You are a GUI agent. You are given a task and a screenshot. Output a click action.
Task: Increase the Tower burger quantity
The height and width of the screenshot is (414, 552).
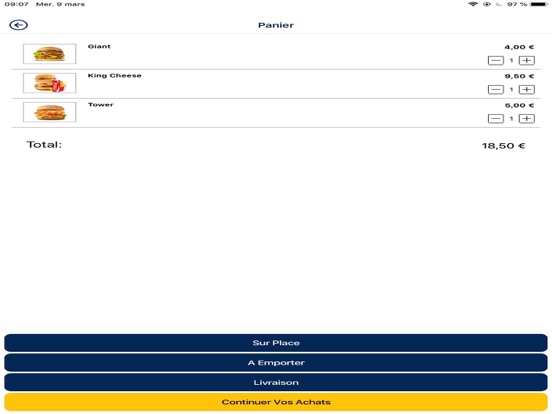(x=527, y=119)
